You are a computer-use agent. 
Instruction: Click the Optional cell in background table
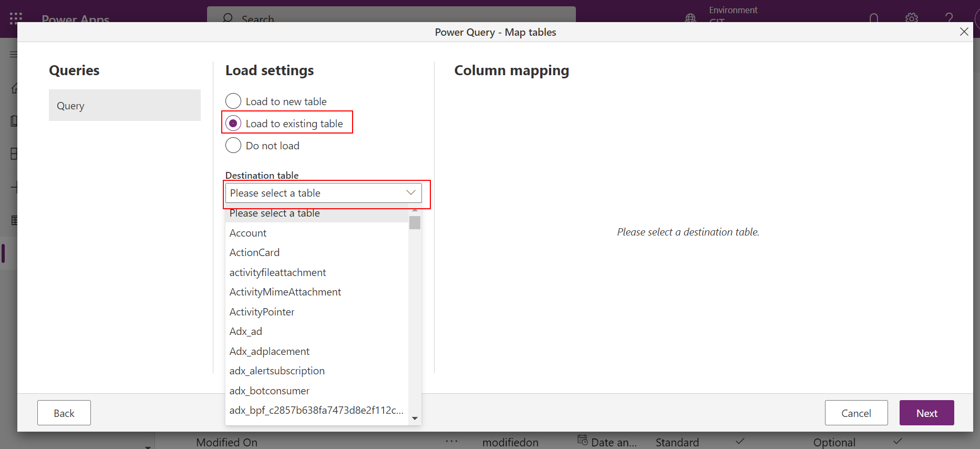[834, 442]
